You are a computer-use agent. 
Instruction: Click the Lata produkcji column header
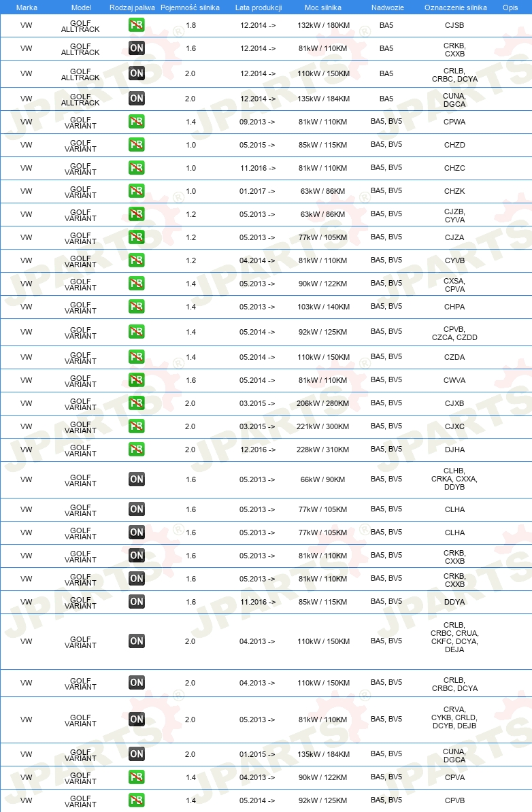[259, 7]
